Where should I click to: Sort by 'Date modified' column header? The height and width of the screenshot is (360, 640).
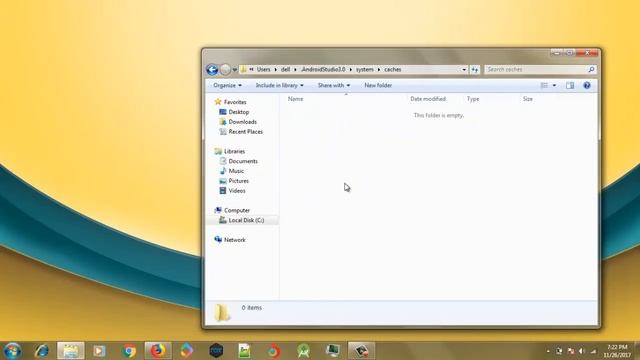(428, 99)
